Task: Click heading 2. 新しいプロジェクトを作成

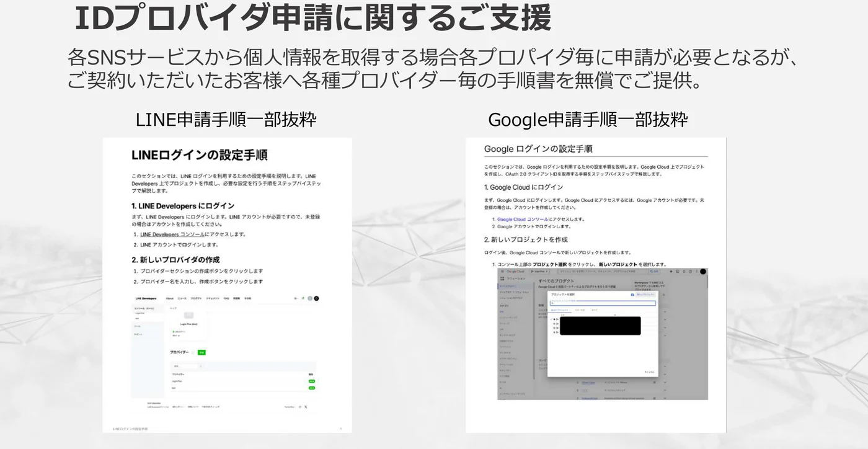Action: click(x=526, y=239)
